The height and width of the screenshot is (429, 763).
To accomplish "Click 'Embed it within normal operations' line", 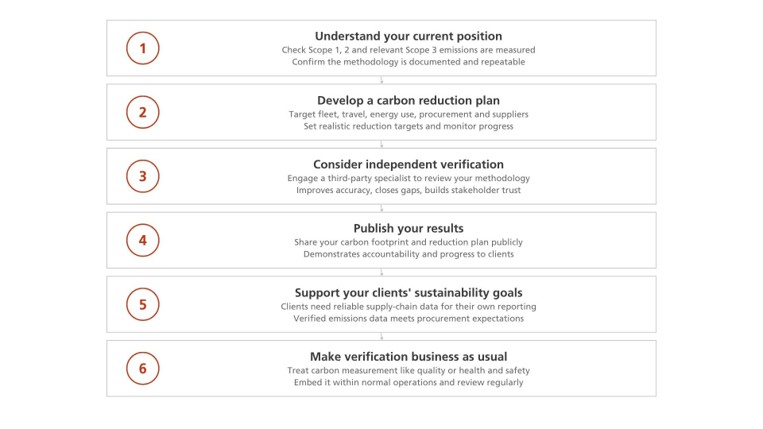I will [408, 382].
